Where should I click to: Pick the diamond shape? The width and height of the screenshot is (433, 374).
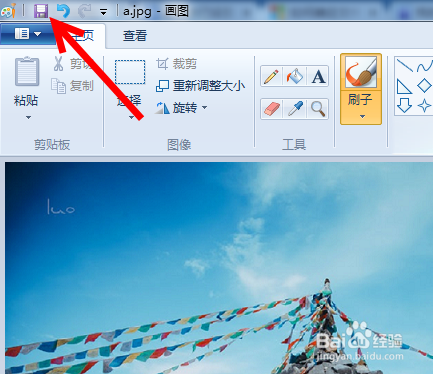424,86
